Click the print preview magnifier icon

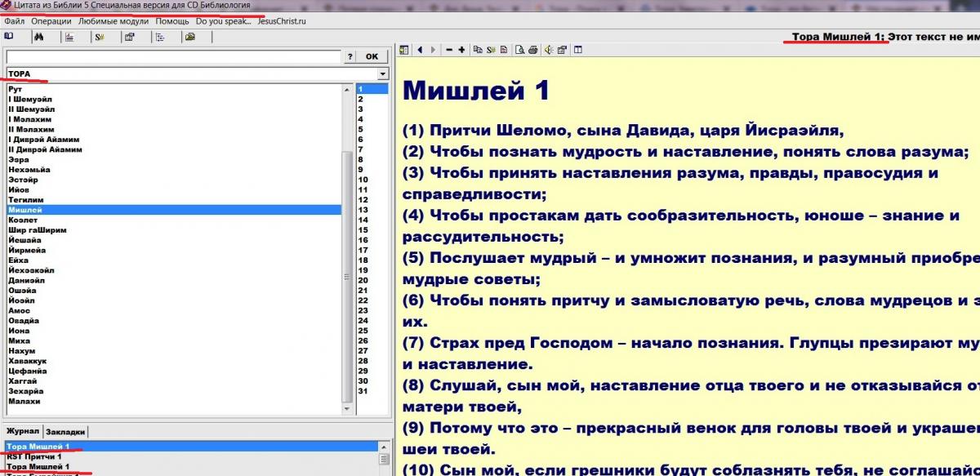pos(519,50)
